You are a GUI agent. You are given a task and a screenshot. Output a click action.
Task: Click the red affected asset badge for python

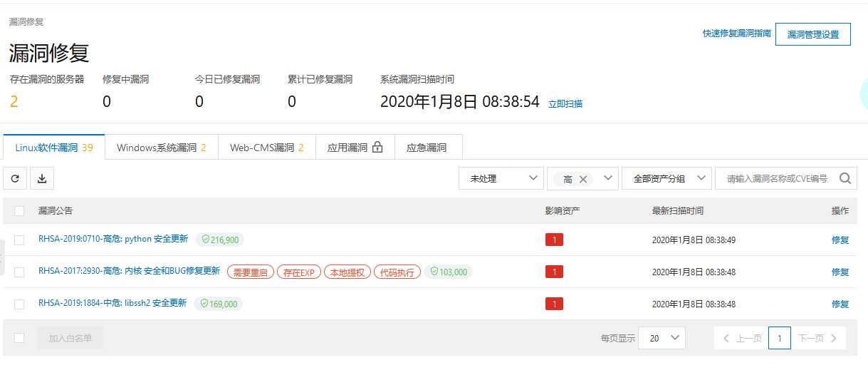554,240
